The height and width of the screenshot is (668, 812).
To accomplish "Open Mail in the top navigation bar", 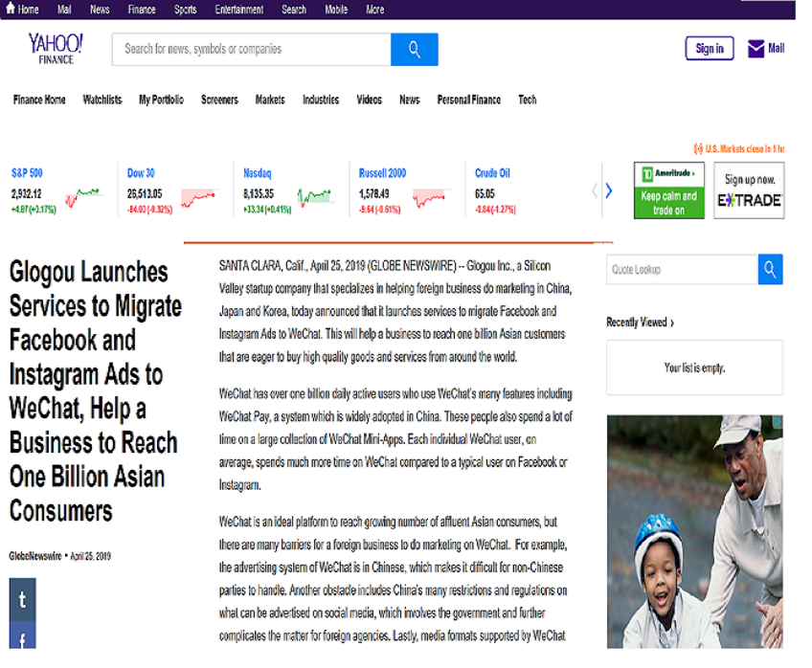I will [64, 10].
